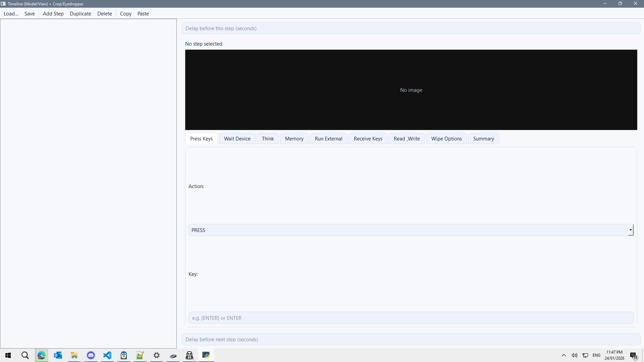Add a new step
The width and height of the screenshot is (644, 362).
[x=53, y=13]
